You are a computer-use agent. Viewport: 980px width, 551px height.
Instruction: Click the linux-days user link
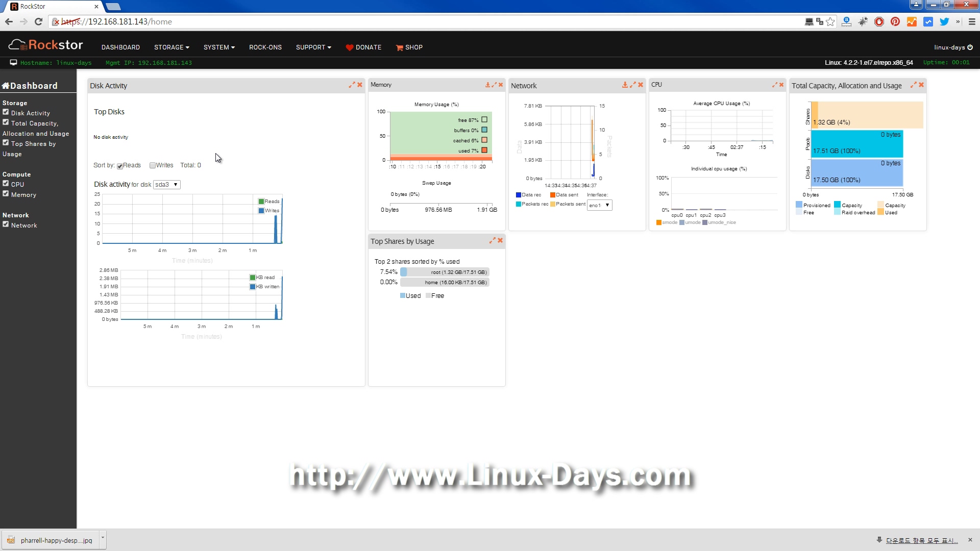click(949, 47)
